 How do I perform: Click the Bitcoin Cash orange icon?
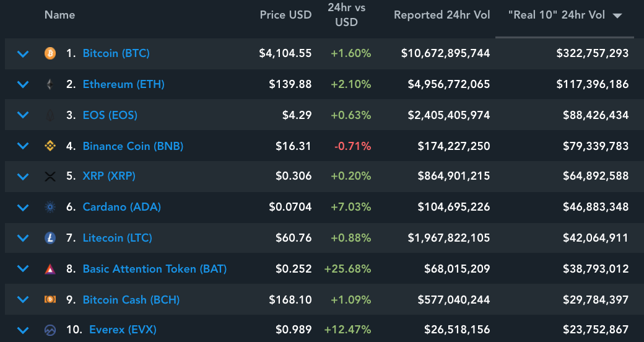click(50, 300)
